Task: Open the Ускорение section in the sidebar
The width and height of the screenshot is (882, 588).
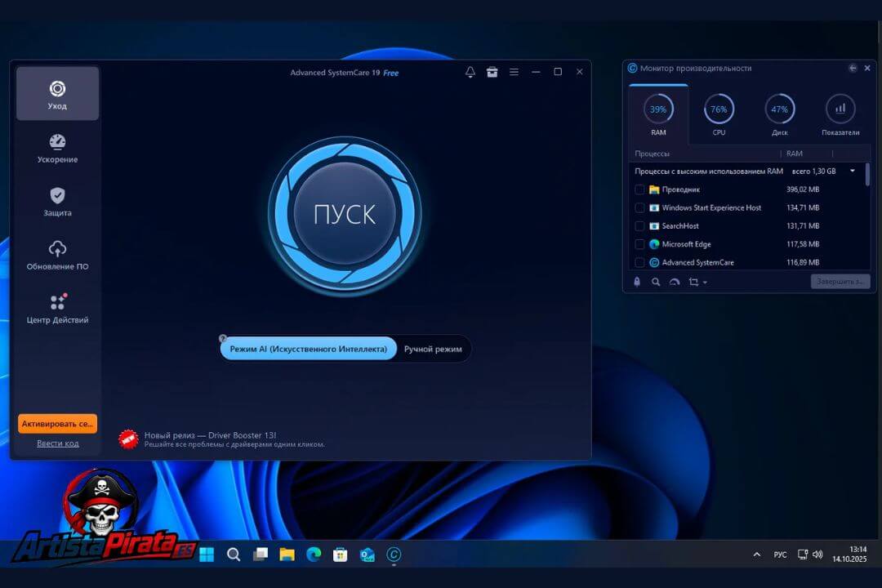Action: pyautogui.click(x=57, y=148)
